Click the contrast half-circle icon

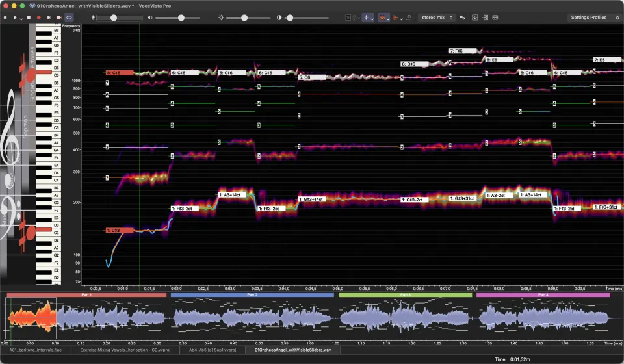tap(279, 18)
